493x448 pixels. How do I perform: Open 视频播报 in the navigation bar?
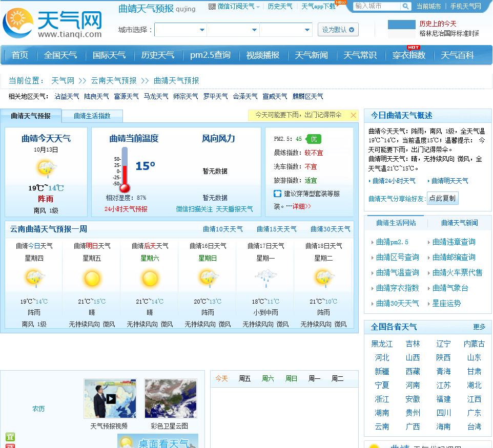(262, 55)
